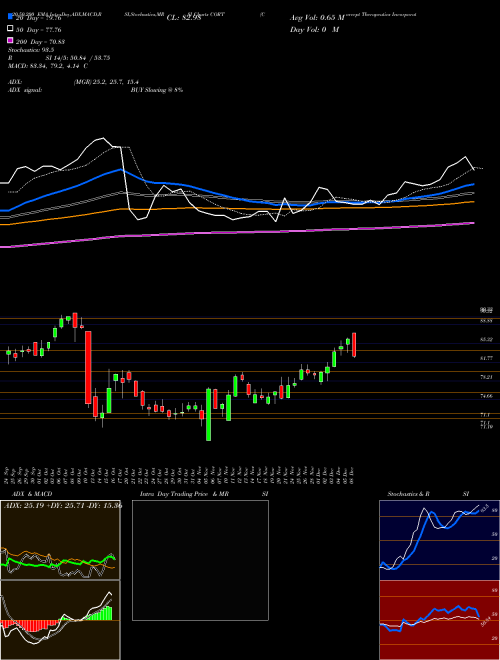Select the '200 Day - 70.83' legend text
The image size is (500, 660).
point(40,42)
